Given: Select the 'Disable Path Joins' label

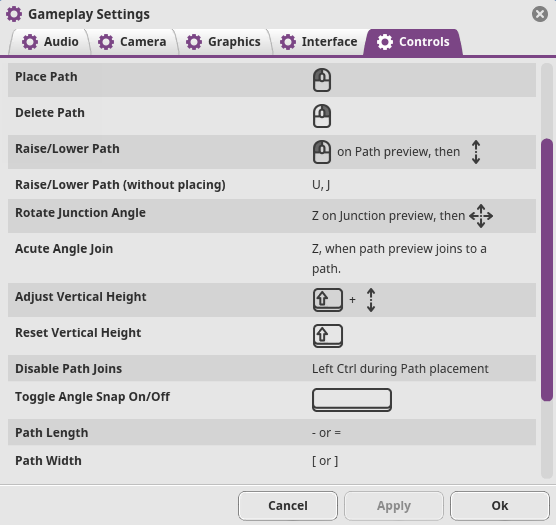Looking at the screenshot, I should click(68, 368).
